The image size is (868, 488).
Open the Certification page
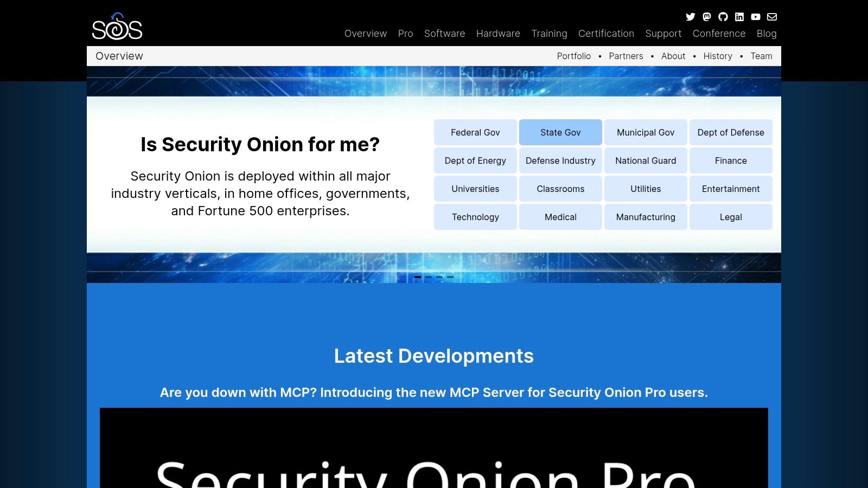[606, 34]
